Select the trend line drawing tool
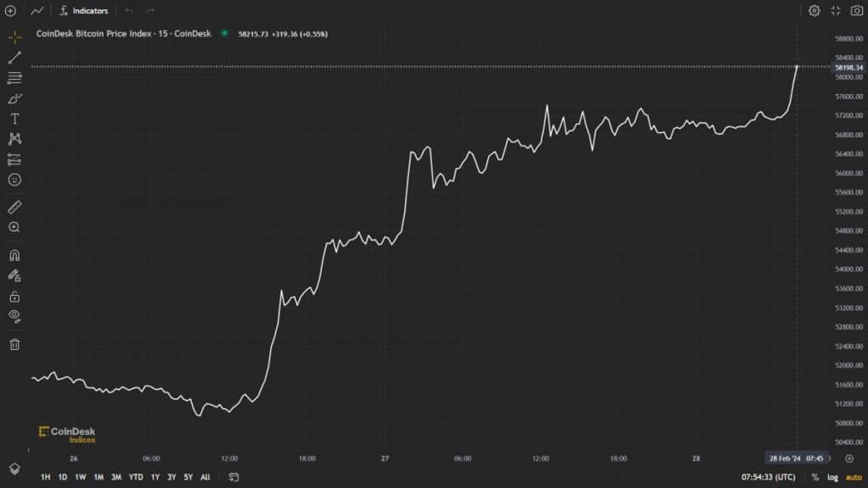 [x=14, y=58]
